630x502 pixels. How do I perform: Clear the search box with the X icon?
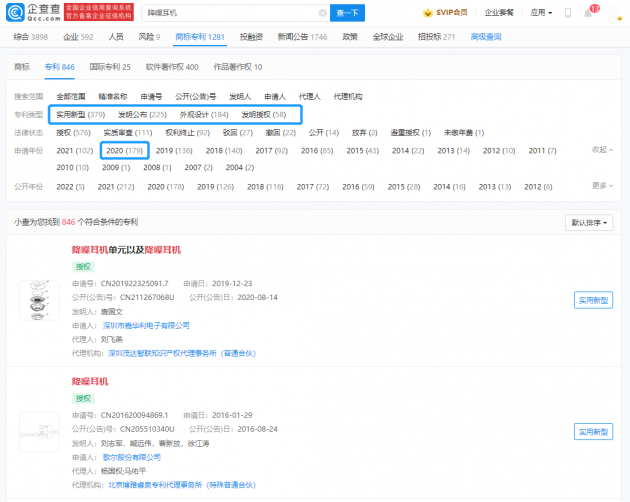322,13
